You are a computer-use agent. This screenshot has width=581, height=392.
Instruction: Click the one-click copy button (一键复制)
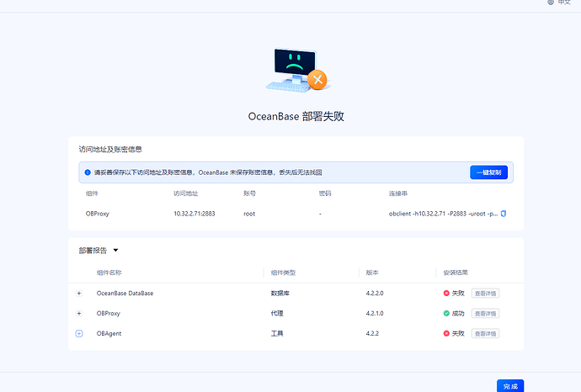click(x=488, y=172)
